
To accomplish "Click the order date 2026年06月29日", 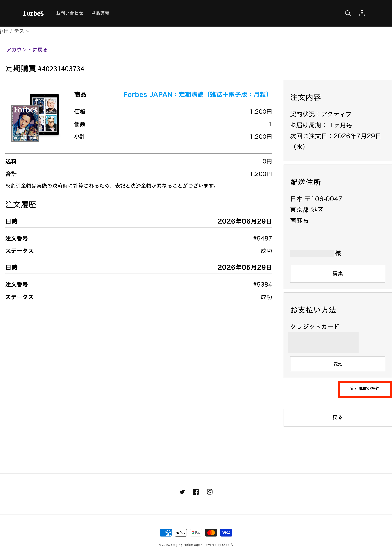I will coord(245,221).
